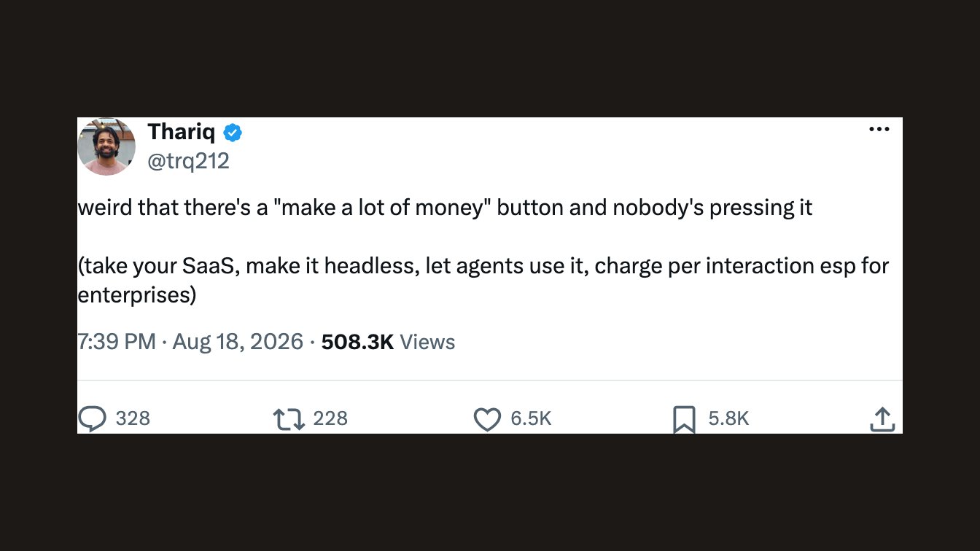
Task: Open the @trq212 handle link
Action: (x=189, y=161)
